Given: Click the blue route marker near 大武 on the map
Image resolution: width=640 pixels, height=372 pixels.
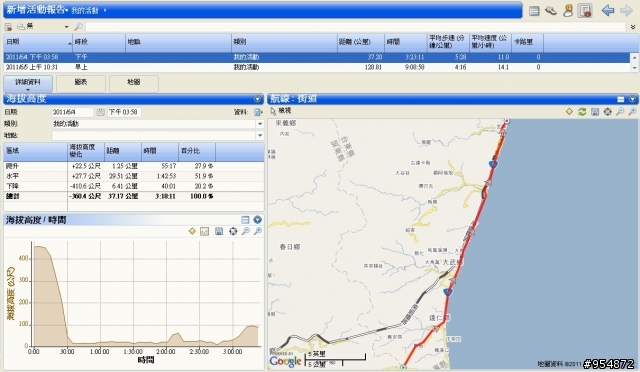Looking at the screenshot, I should [448, 292].
